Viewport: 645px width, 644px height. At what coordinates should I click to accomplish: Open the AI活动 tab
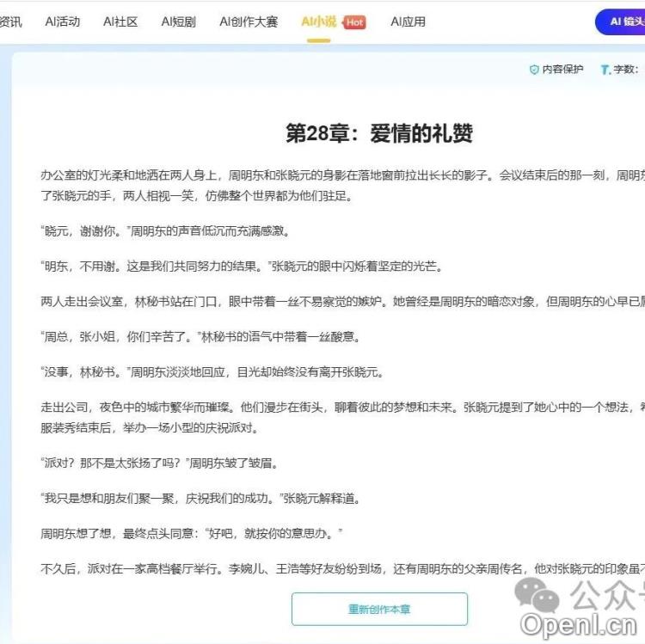[63, 21]
